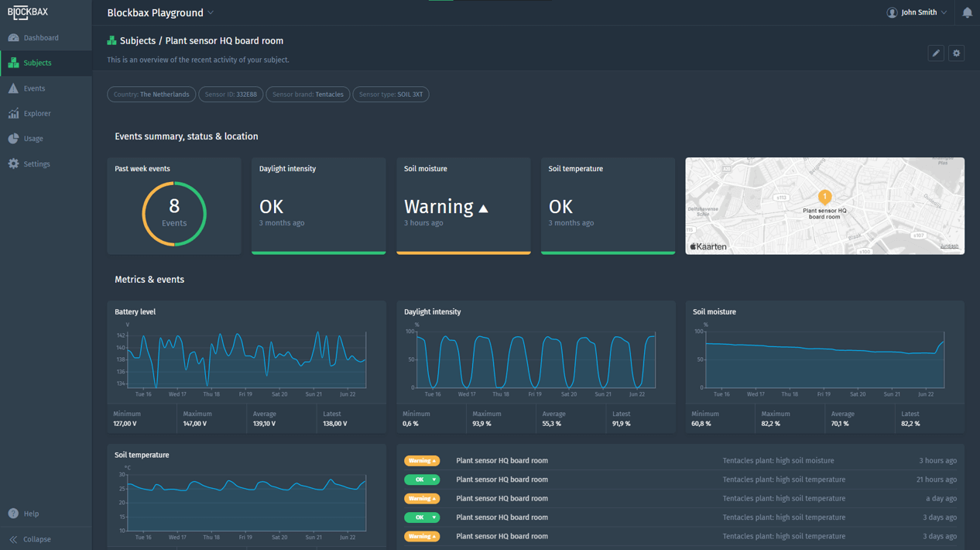Click the Explorer chart icon in sidebar
The height and width of the screenshot is (550, 980).
pyautogui.click(x=13, y=114)
